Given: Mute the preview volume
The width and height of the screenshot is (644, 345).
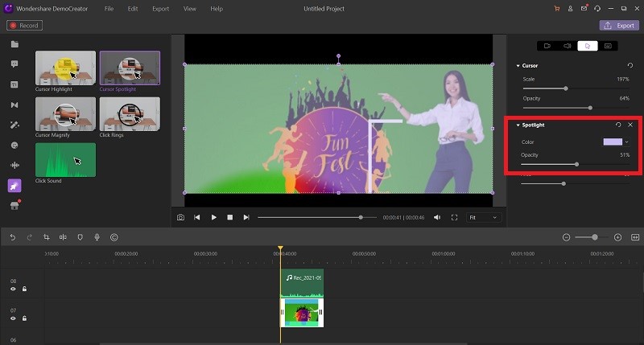Looking at the screenshot, I should [x=437, y=217].
